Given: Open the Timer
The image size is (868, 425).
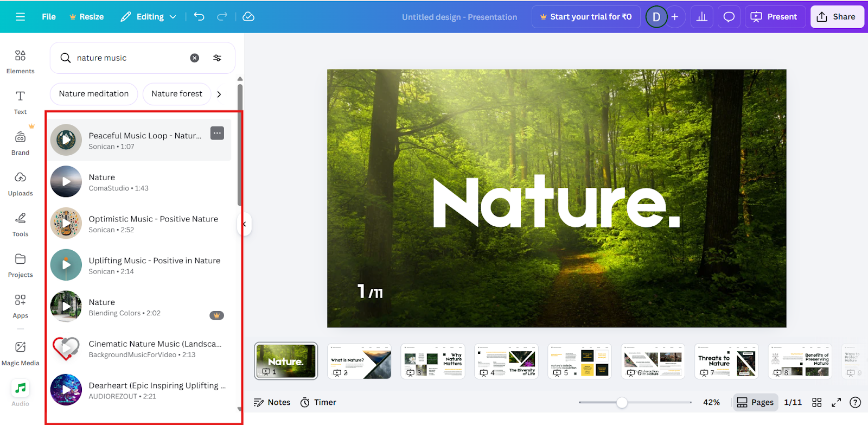Looking at the screenshot, I should tap(318, 402).
